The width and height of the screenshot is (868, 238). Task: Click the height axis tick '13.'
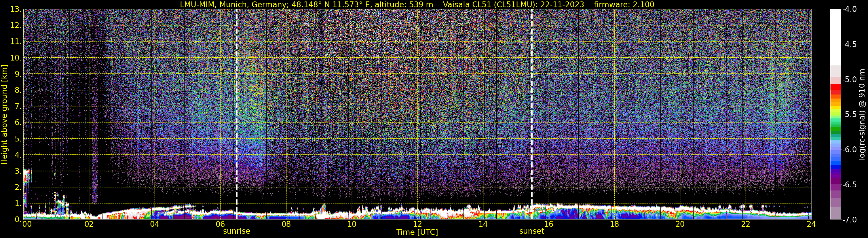coord(16,9)
